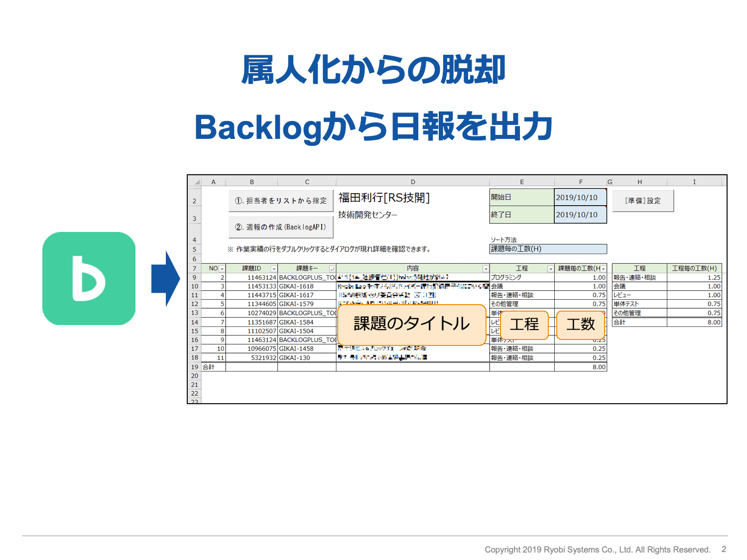
Task: Select the 開始日 date field 2019/10/10
Action: [x=580, y=197]
